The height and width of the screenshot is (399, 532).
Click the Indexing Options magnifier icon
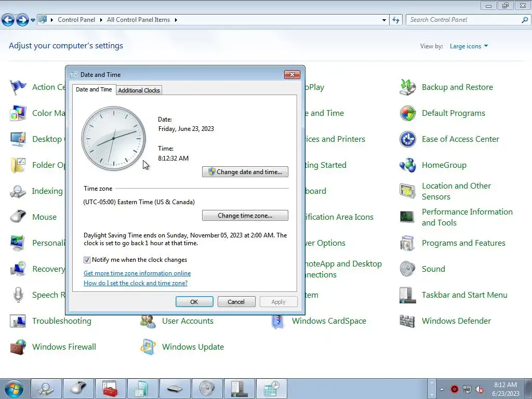pyautogui.click(x=18, y=191)
